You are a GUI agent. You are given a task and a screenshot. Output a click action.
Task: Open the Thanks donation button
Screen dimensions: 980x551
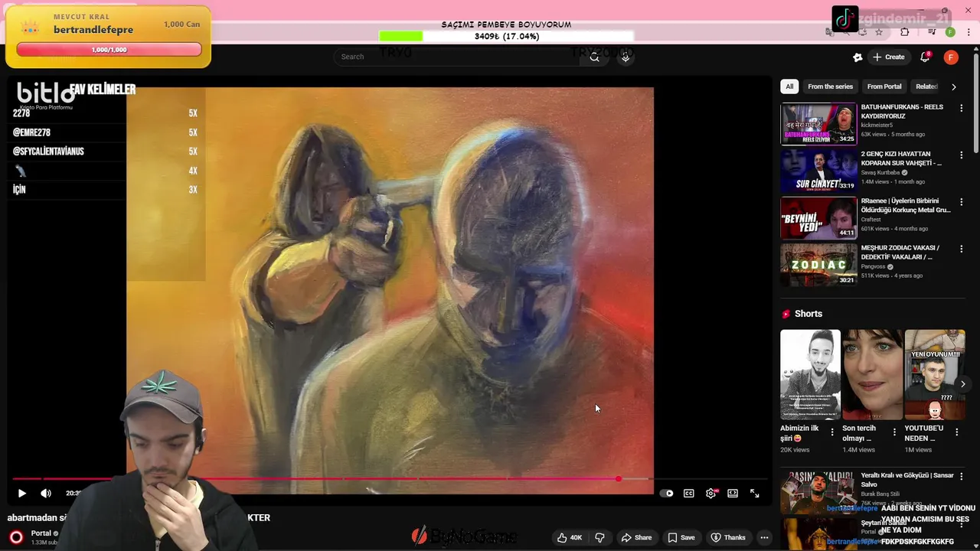727,537
